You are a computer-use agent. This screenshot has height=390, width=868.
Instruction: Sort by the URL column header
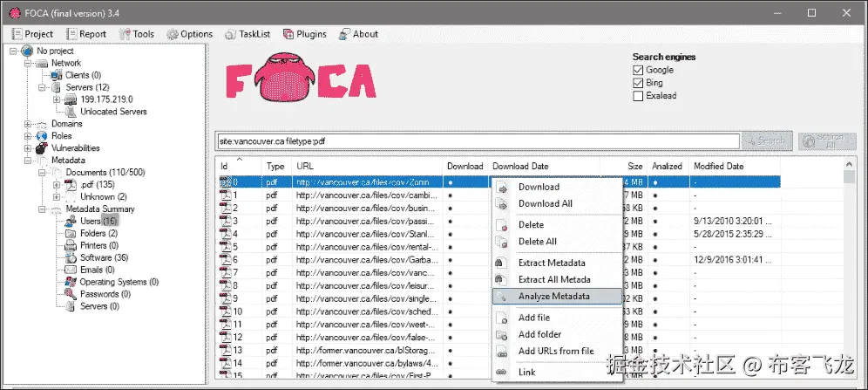[368, 166]
